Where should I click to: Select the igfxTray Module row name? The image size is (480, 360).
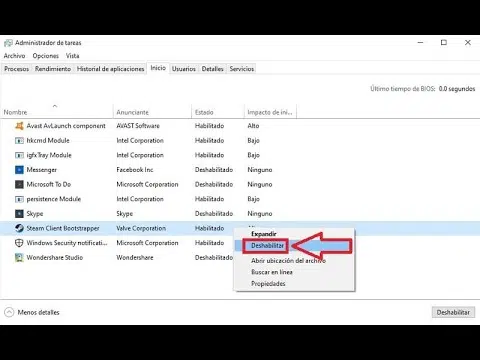[49, 155]
